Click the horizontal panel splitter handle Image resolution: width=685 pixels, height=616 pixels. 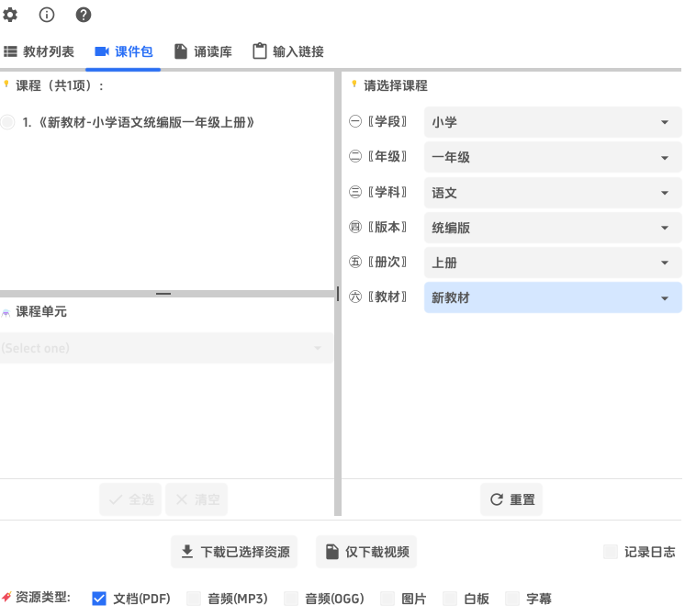[x=163, y=294]
